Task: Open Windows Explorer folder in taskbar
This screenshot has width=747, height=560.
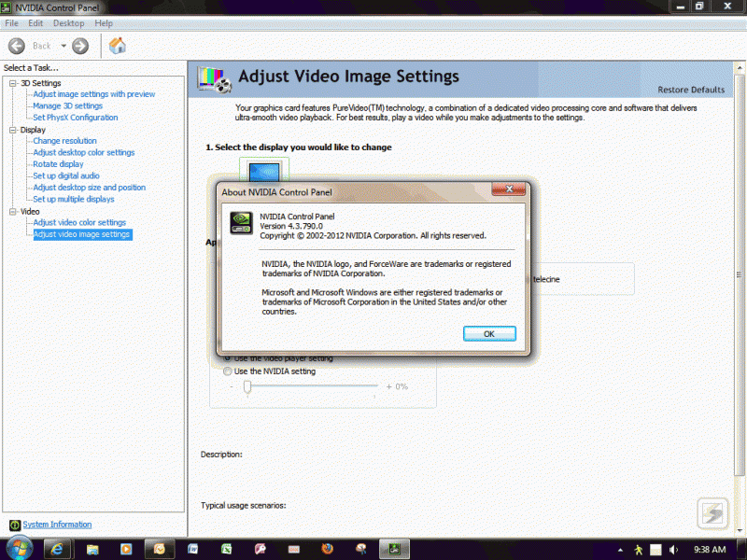Action: click(x=92, y=549)
